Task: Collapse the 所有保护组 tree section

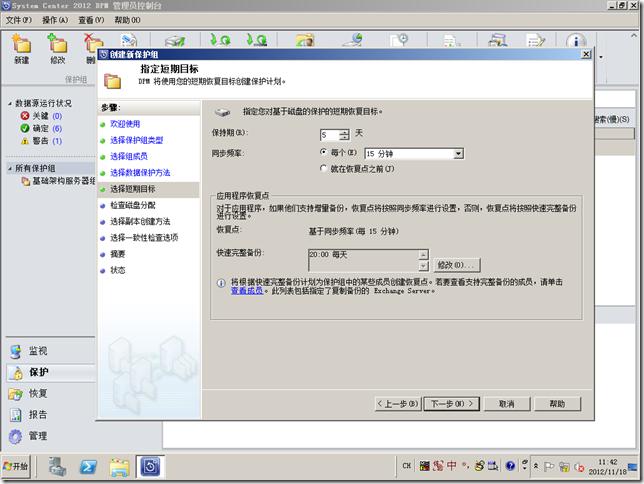Action: (9, 168)
